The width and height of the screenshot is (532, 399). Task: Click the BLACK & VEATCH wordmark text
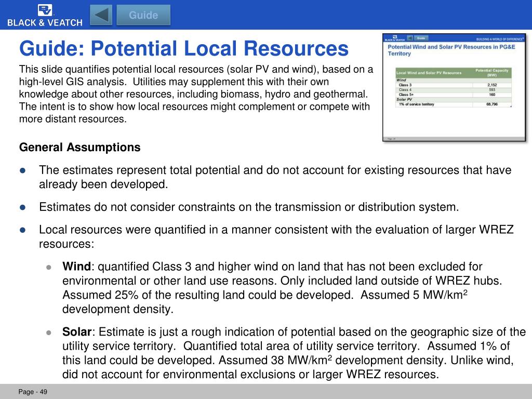pyautogui.click(x=45, y=22)
